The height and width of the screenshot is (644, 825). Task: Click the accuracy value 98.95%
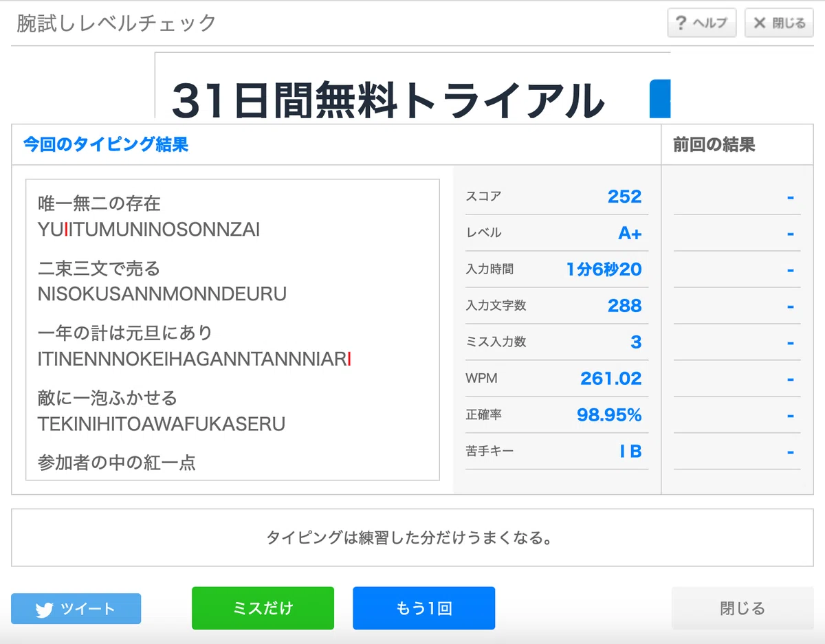[x=609, y=415]
